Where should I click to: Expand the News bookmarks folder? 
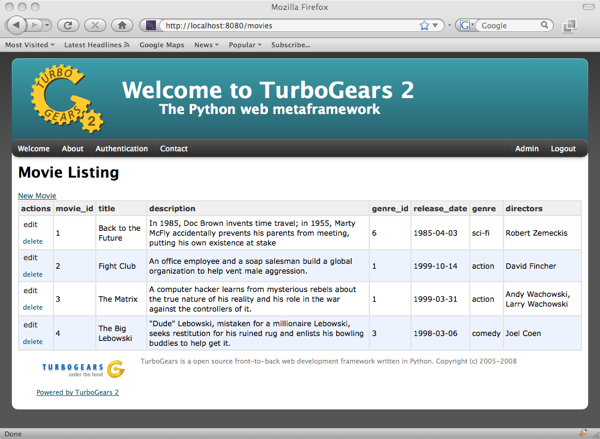[207, 45]
